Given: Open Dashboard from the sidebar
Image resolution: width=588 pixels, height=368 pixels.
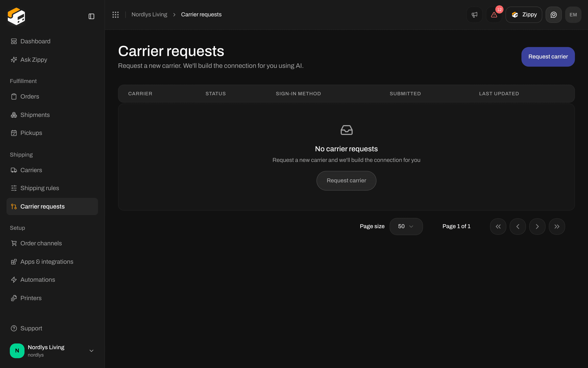Looking at the screenshot, I should [x=52, y=41].
